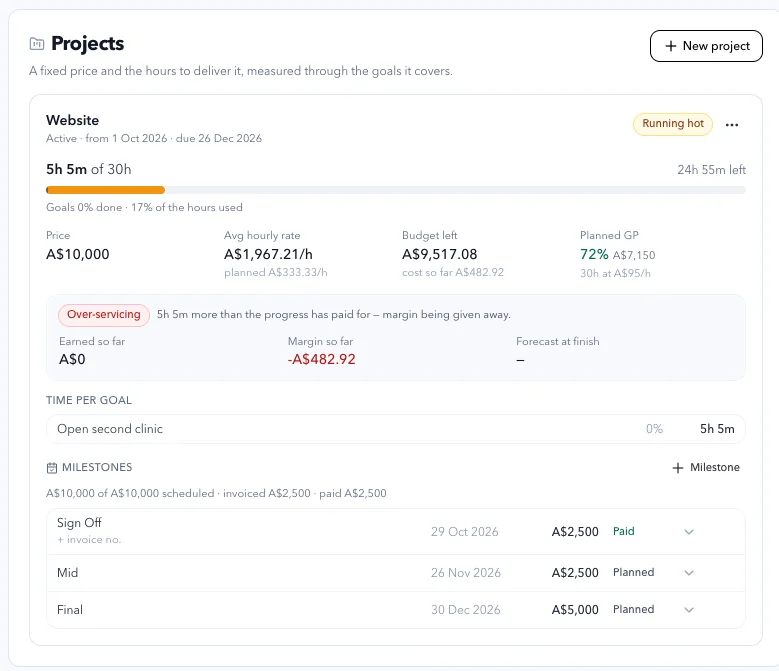Select the Planned status of Final milestone
This screenshot has height=671, width=779.
pos(633,609)
